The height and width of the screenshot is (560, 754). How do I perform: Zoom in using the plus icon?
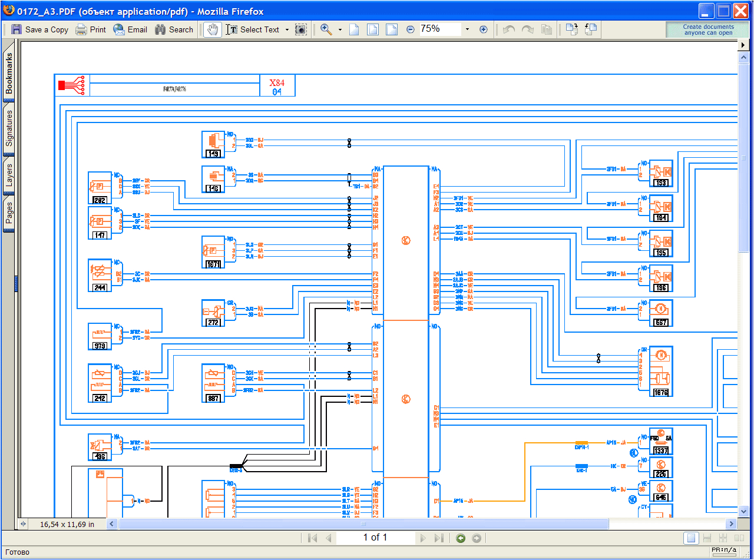pos(484,29)
